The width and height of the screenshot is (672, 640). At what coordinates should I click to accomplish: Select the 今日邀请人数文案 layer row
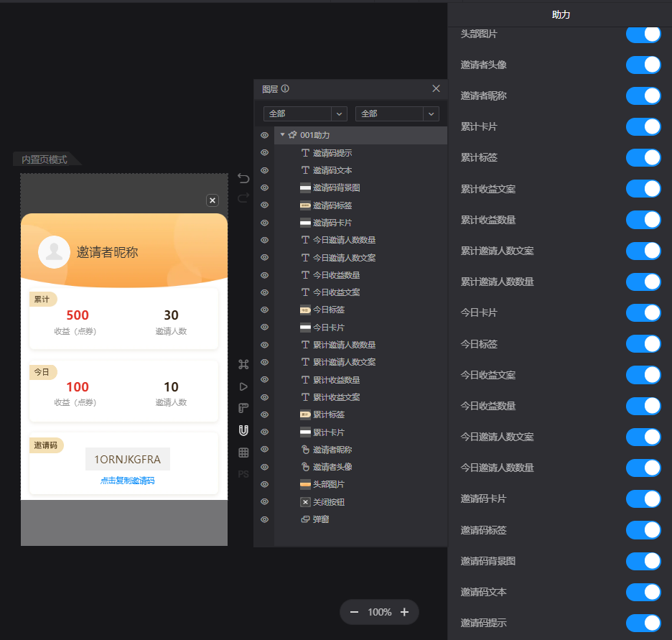[360, 258]
